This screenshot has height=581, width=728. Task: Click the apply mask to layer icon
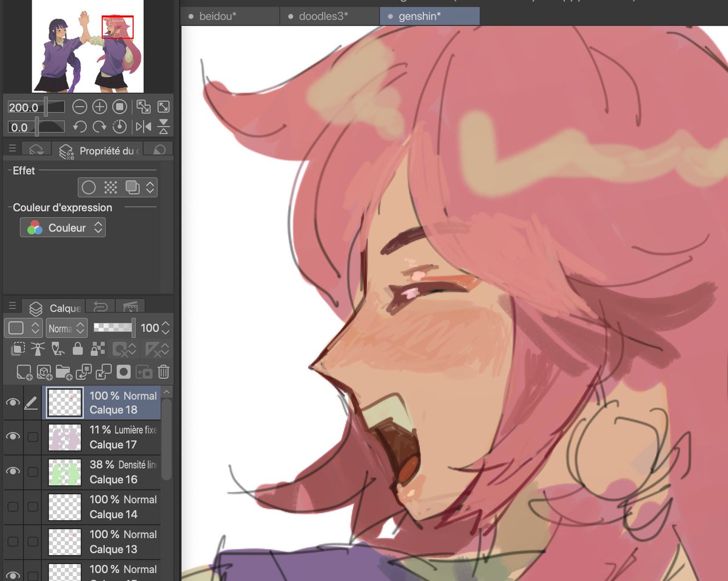(x=144, y=371)
